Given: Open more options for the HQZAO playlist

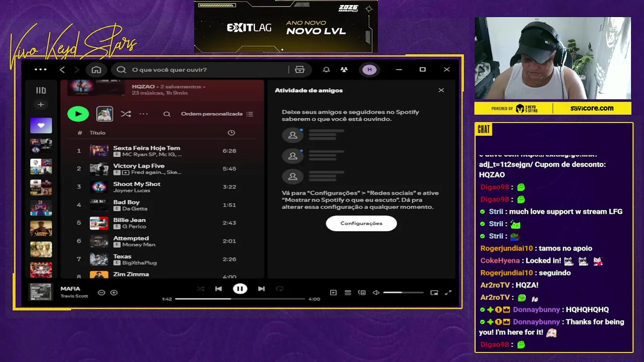Looking at the screenshot, I should [x=144, y=114].
